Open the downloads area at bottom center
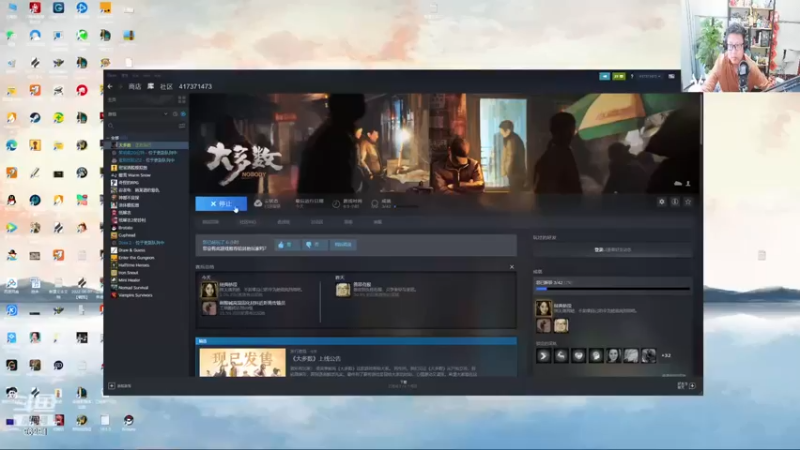The width and height of the screenshot is (800, 450). click(x=403, y=384)
